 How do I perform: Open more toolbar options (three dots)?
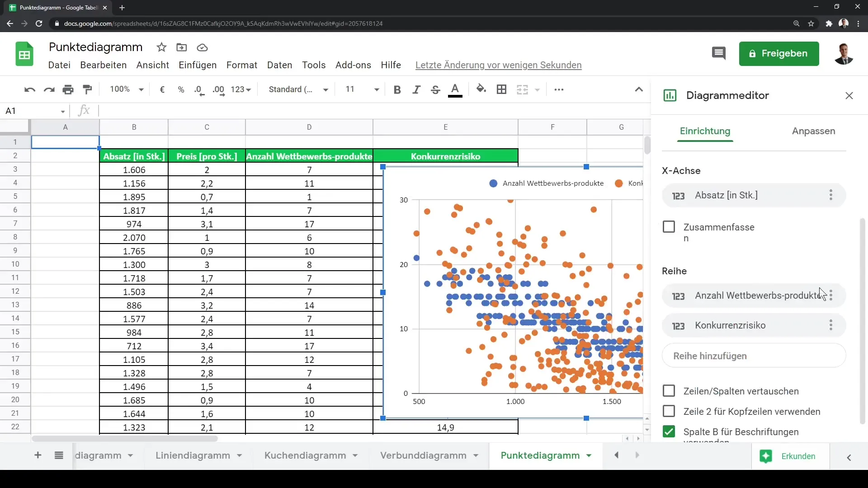(x=559, y=89)
